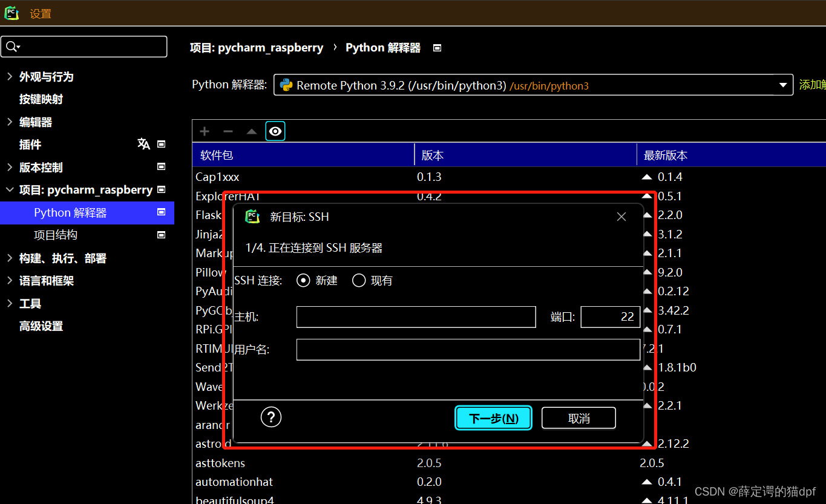826x504 pixels.
Task: Click the PyCharm logo in Settings title bar
Action: [11, 13]
